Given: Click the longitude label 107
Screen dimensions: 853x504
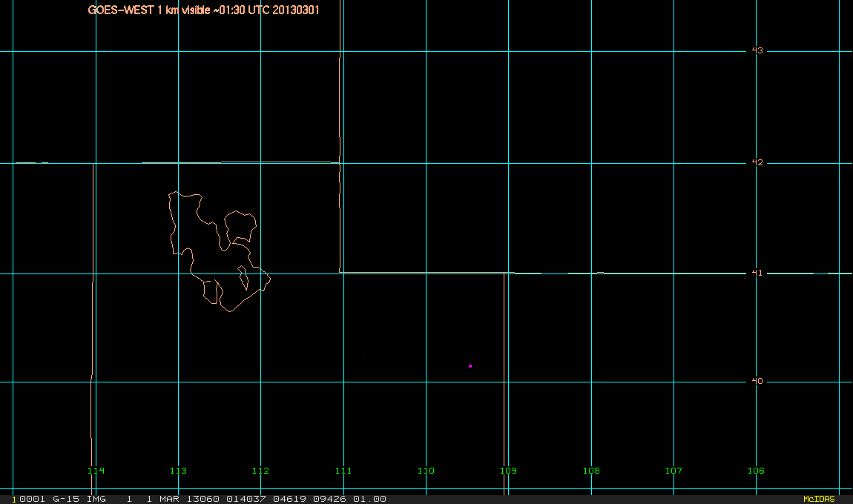Looking at the screenshot, I should (673, 471).
